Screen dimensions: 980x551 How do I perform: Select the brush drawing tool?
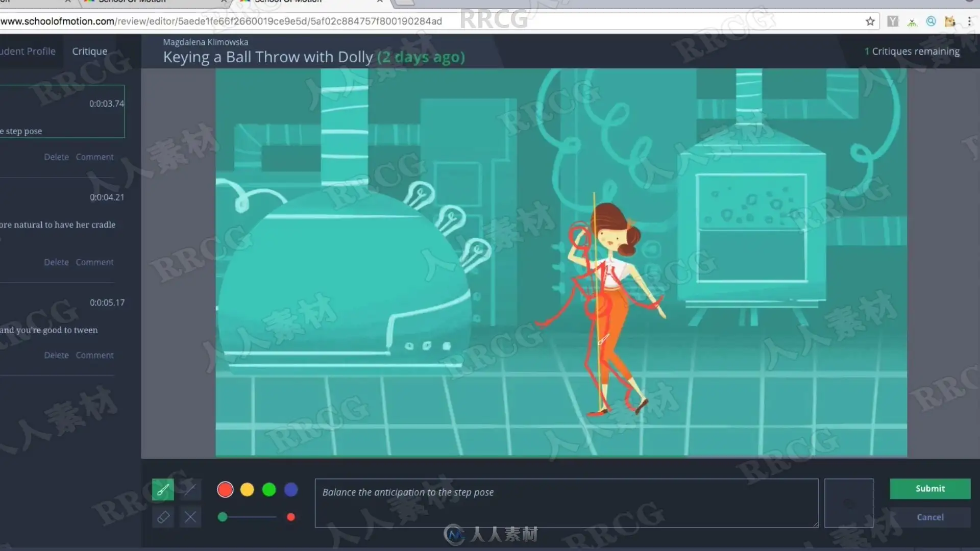[163, 490]
